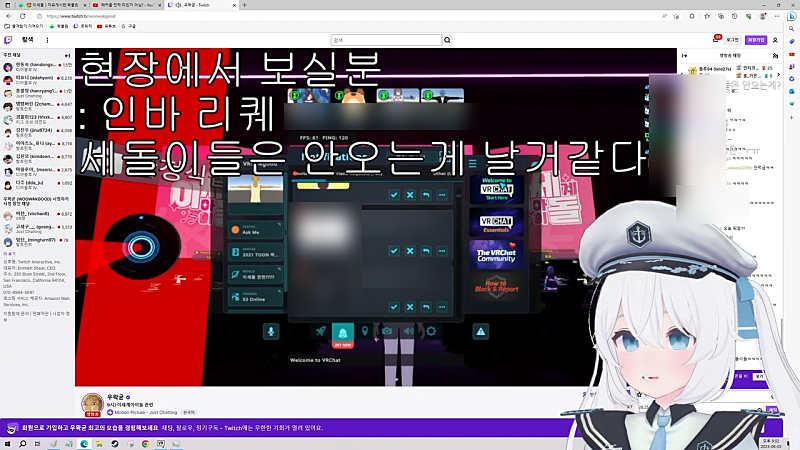Screen dimensions: 800x450
Task: Switch to the YouTube browser tab
Action: (x=127, y=5)
